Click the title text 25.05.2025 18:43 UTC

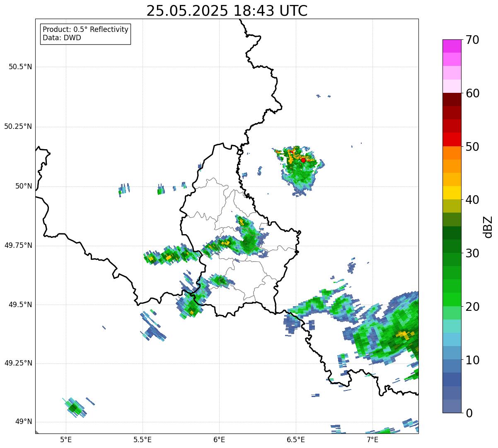[x=227, y=11]
